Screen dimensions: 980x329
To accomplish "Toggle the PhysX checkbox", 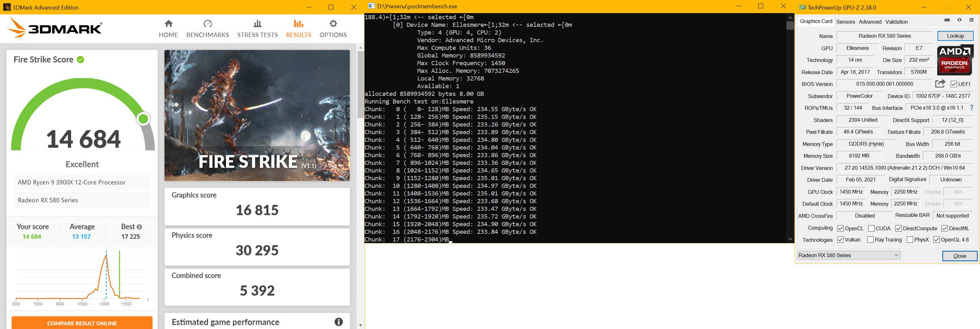I will 910,240.
